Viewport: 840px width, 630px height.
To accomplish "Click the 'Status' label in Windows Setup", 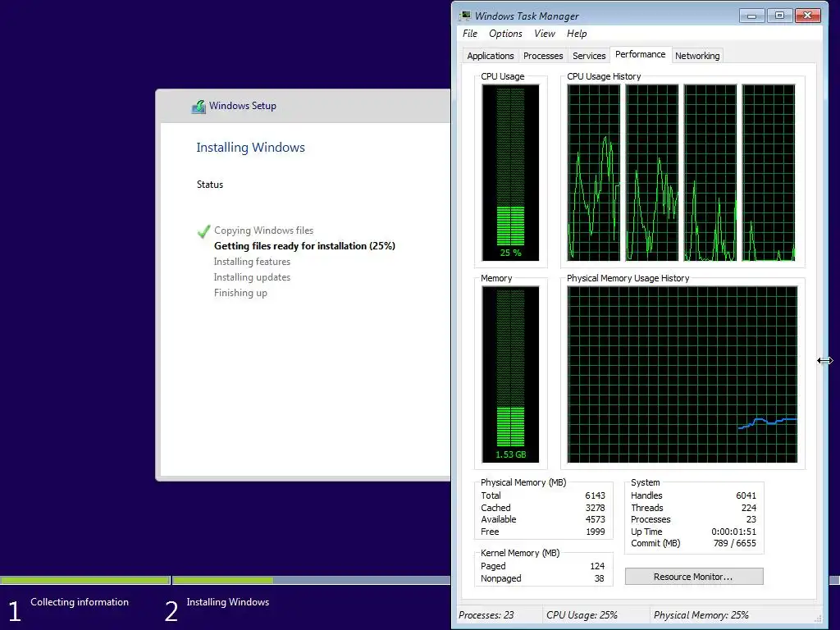I will click(x=209, y=185).
